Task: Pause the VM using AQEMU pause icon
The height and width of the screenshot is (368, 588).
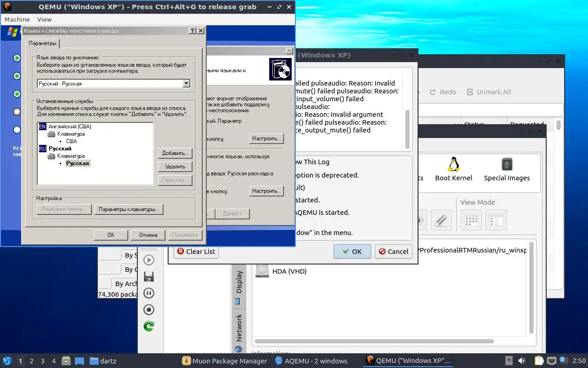Action: [x=149, y=293]
